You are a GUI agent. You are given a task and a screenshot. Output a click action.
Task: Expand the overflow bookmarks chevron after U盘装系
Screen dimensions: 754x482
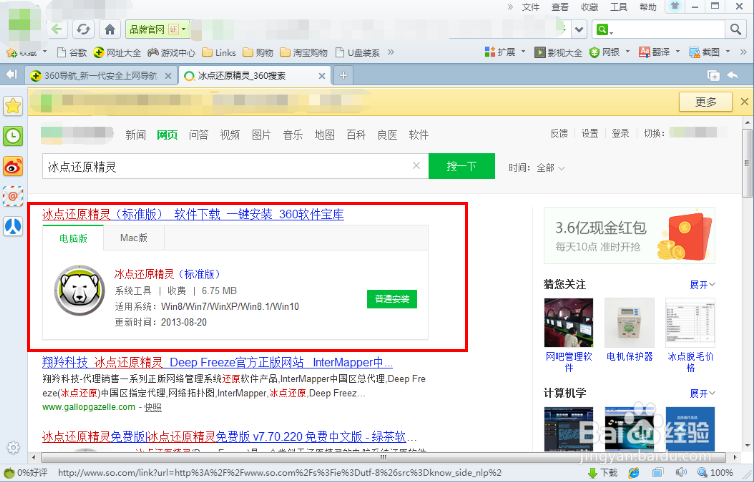point(390,52)
